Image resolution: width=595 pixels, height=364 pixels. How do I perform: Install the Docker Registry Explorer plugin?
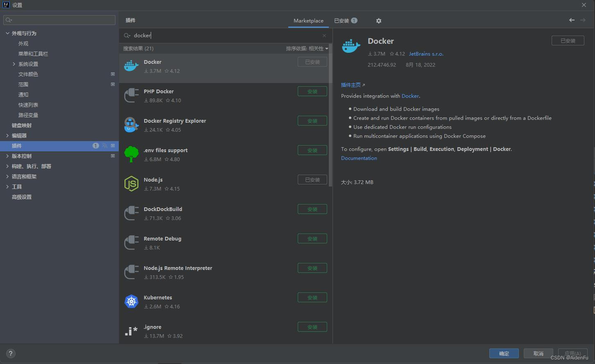(312, 121)
